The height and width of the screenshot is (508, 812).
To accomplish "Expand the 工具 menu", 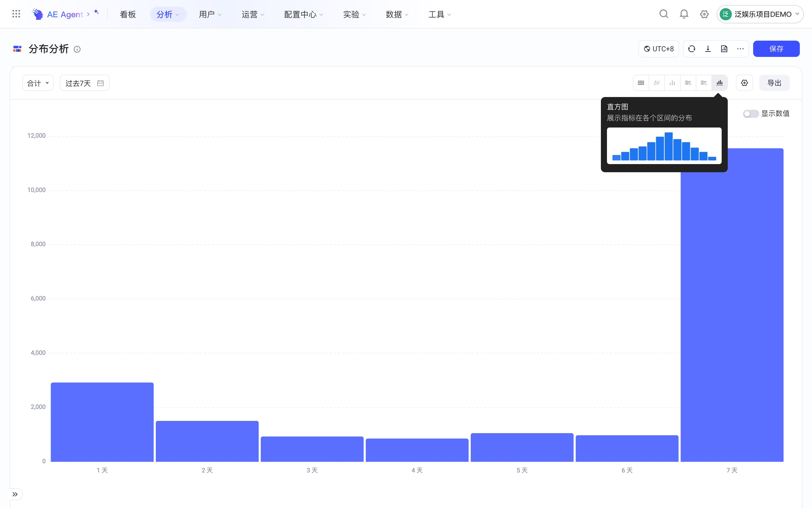I will [440, 14].
